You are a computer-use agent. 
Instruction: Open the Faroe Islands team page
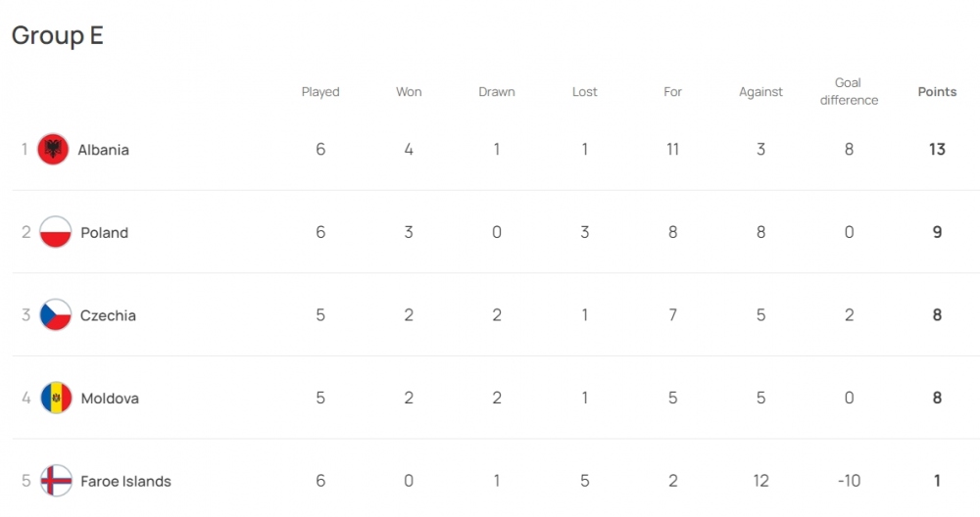(x=125, y=481)
